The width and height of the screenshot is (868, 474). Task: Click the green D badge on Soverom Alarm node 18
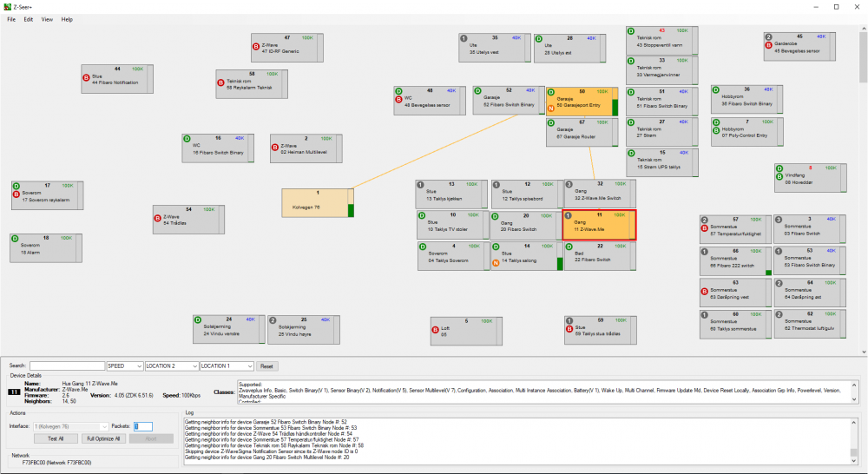(x=15, y=238)
